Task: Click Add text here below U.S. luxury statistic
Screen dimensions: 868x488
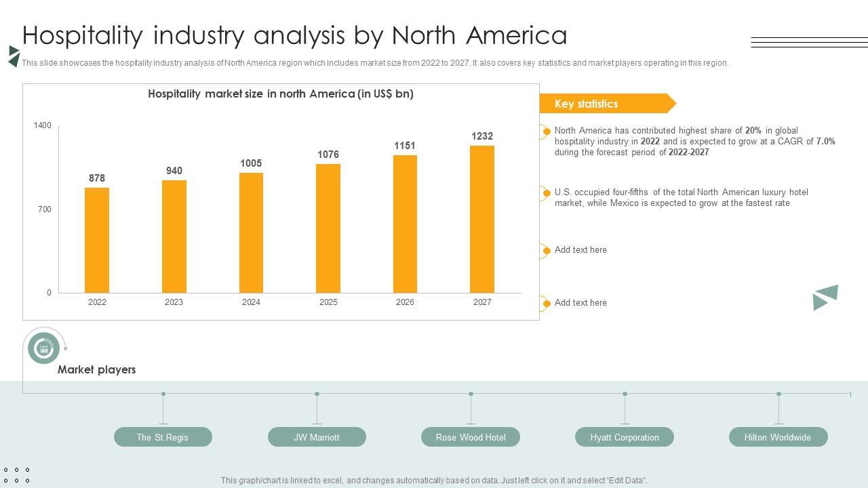Action: [x=580, y=250]
